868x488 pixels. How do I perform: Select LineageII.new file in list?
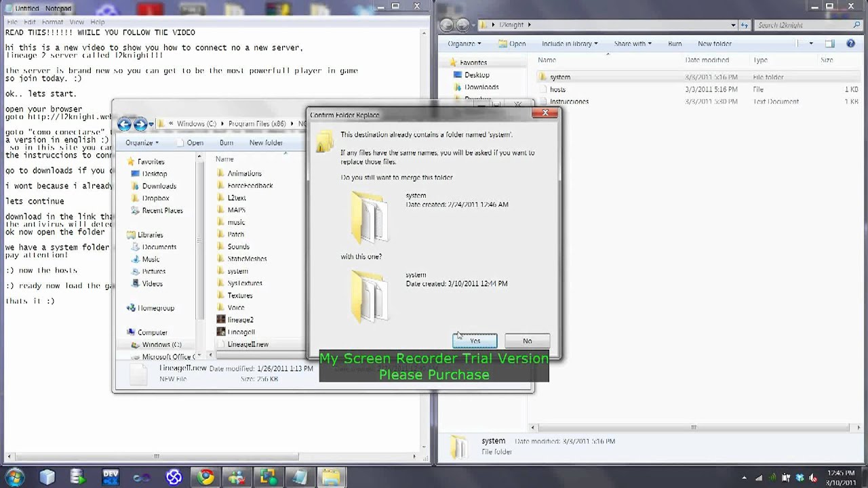coord(248,344)
